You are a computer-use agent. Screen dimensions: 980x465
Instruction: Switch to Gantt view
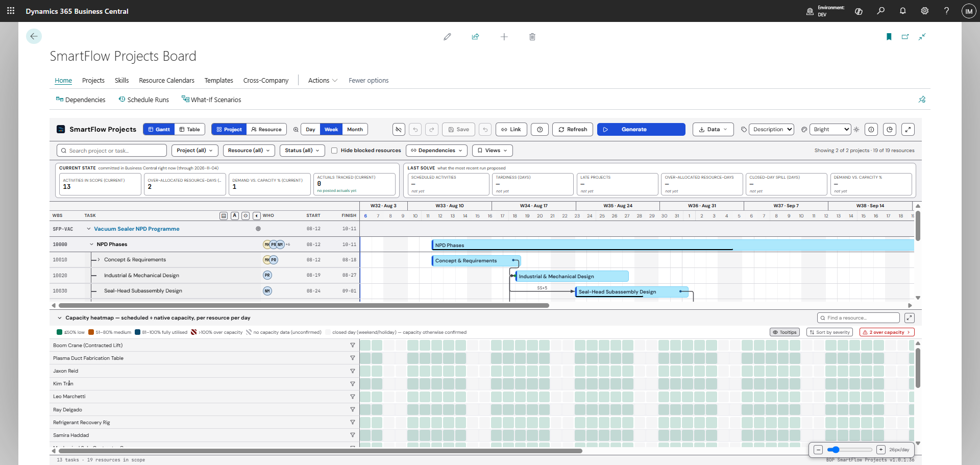[x=159, y=130]
